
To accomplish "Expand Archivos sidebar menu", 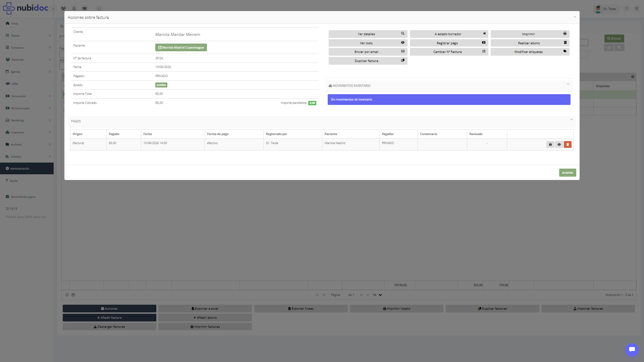I will pos(27,144).
